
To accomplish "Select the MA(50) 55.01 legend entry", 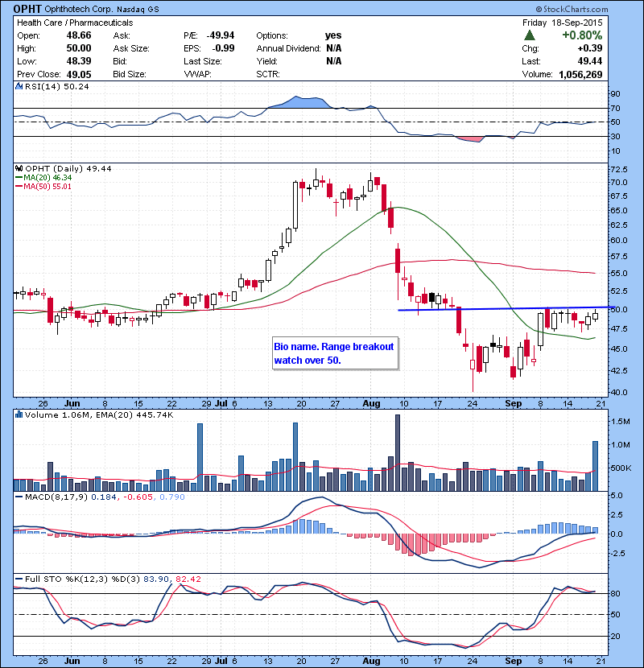I will pyautogui.click(x=43, y=187).
